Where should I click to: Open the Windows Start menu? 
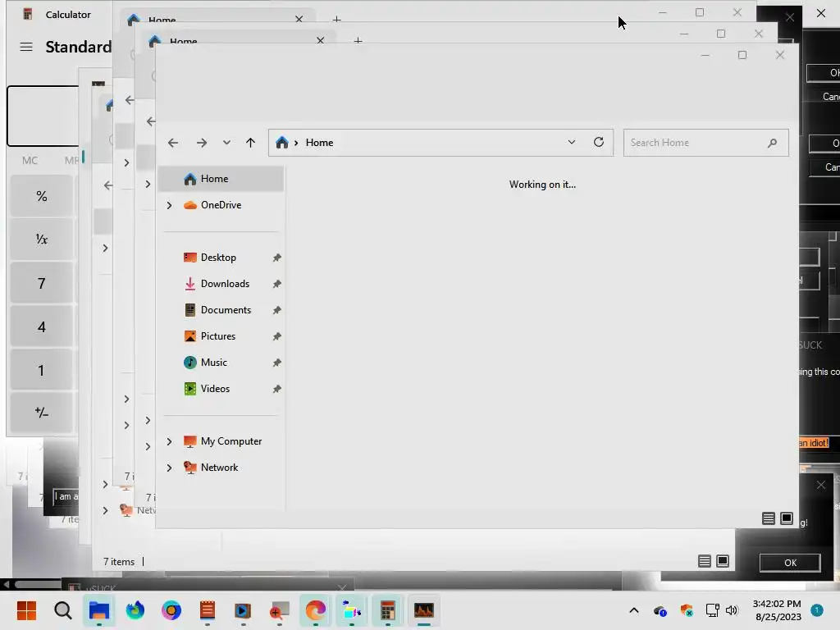click(x=26, y=610)
